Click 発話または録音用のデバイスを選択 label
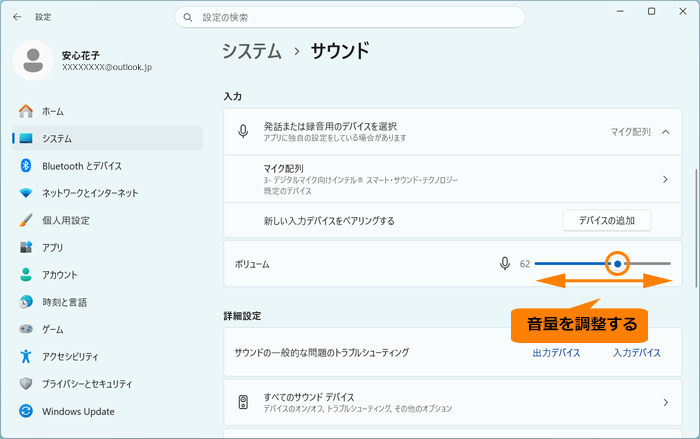700x439 pixels. coord(330,126)
